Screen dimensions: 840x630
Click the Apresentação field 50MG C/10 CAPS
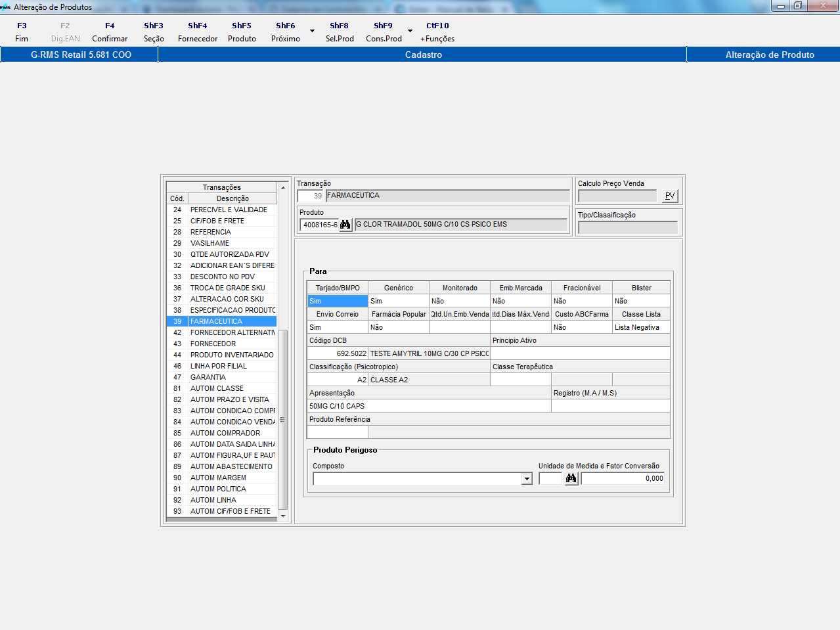tap(429, 406)
